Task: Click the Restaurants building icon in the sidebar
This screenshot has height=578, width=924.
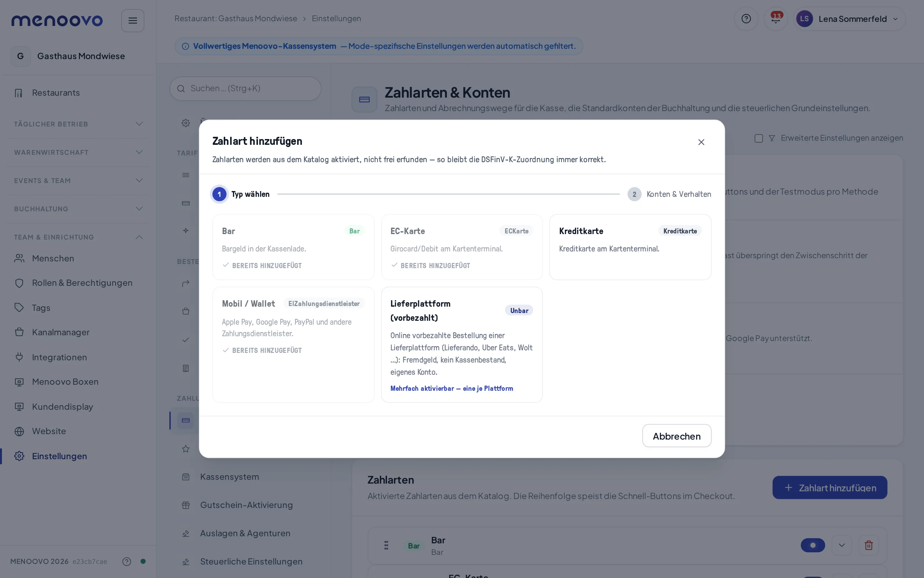Action: click(19, 93)
